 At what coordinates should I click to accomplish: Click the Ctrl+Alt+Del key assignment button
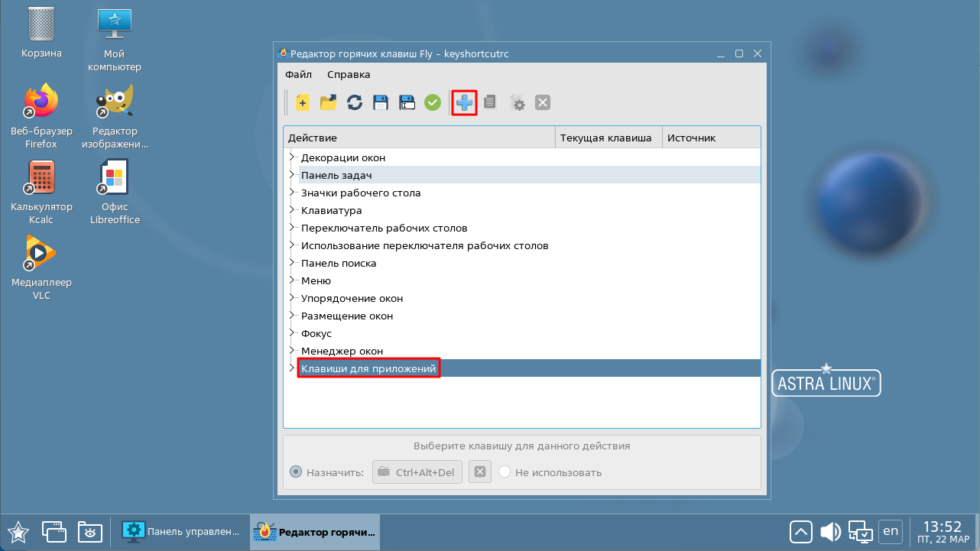pos(417,472)
